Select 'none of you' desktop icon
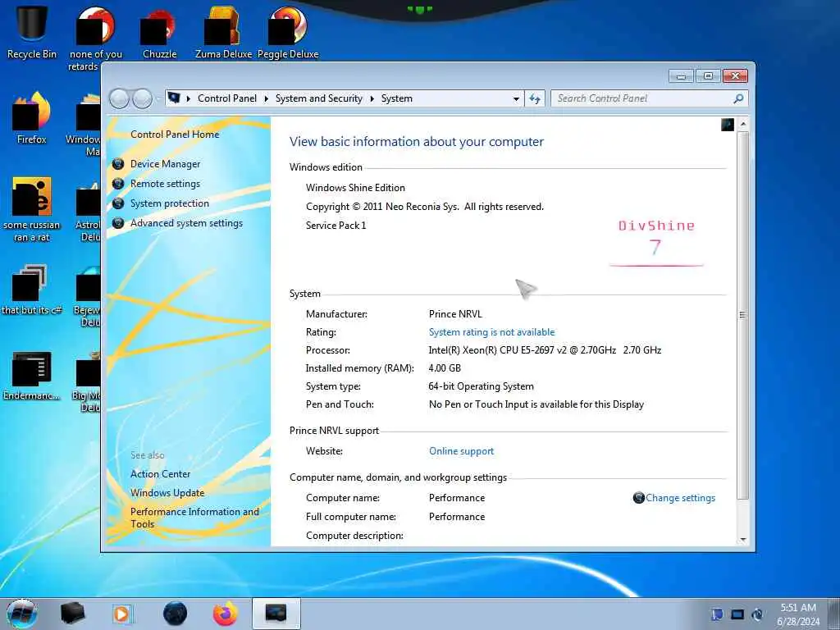 (95, 38)
